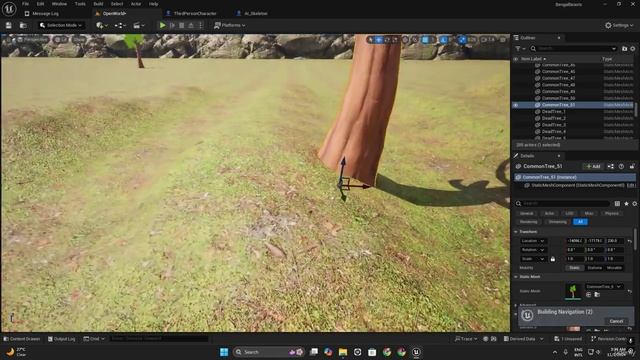This screenshot has width=640, height=360.
Task: Open the play options three-dot menu
Action: [x=200, y=25]
